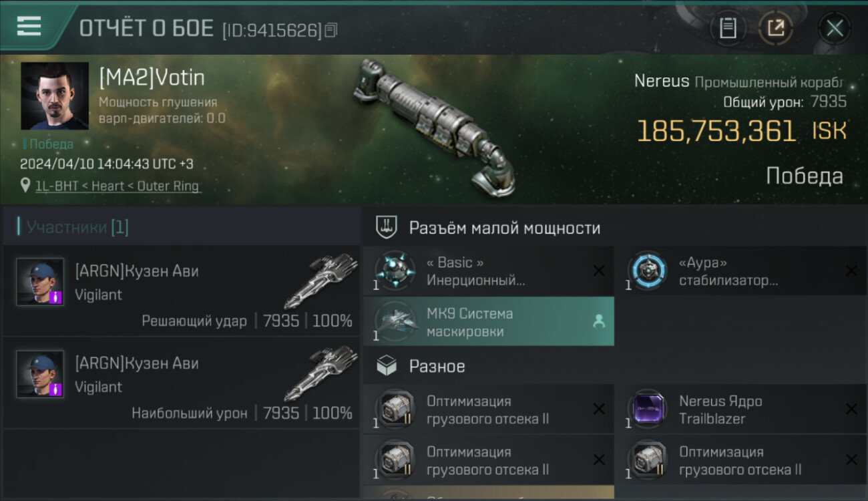Select the Basic inertial module icon

[395, 271]
